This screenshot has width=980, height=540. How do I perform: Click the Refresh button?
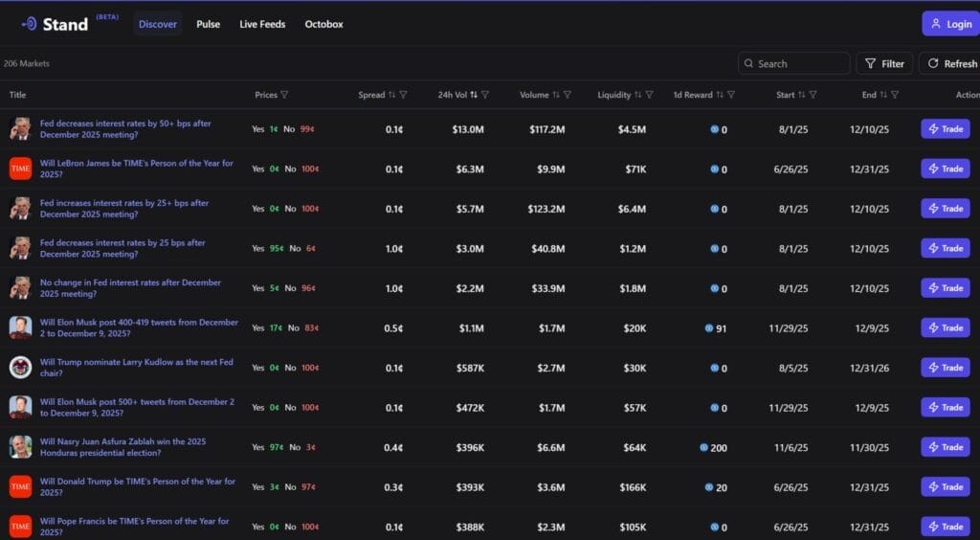(949, 64)
